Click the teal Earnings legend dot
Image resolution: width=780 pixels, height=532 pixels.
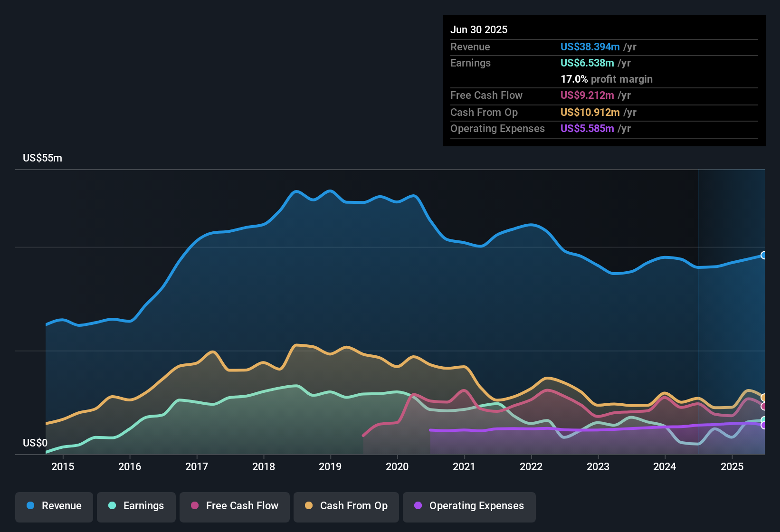(x=112, y=506)
